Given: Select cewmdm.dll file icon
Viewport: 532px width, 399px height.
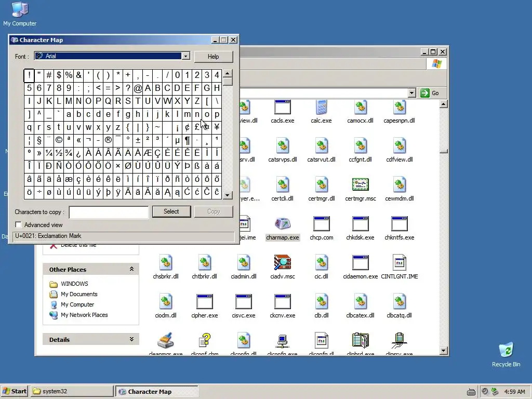Looking at the screenshot, I should [400, 185].
